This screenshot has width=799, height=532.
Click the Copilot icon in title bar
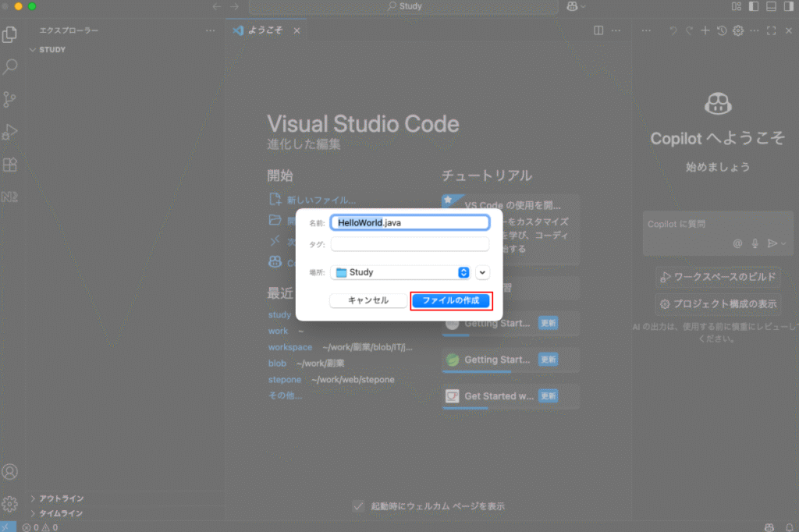[x=572, y=6]
